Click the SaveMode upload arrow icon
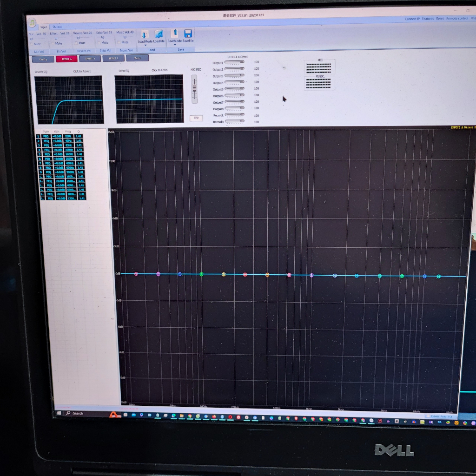Image resolution: width=476 pixels, height=476 pixels. pyautogui.click(x=175, y=33)
